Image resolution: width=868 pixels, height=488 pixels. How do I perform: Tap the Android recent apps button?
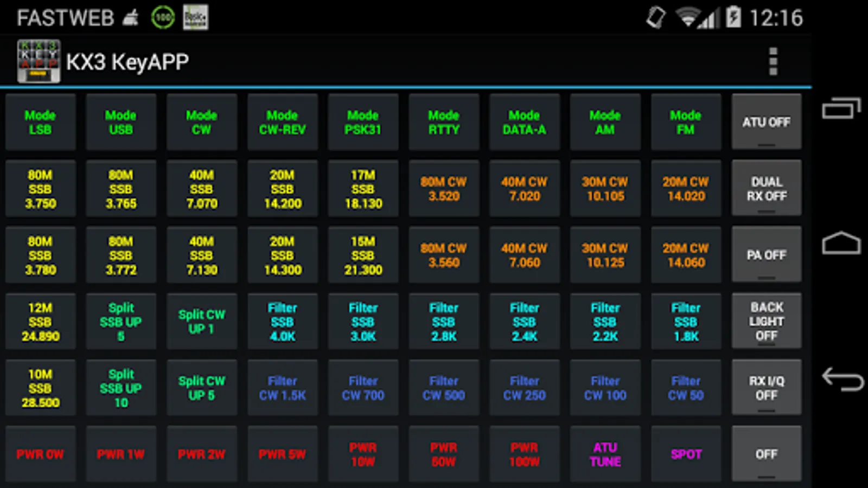(841, 108)
